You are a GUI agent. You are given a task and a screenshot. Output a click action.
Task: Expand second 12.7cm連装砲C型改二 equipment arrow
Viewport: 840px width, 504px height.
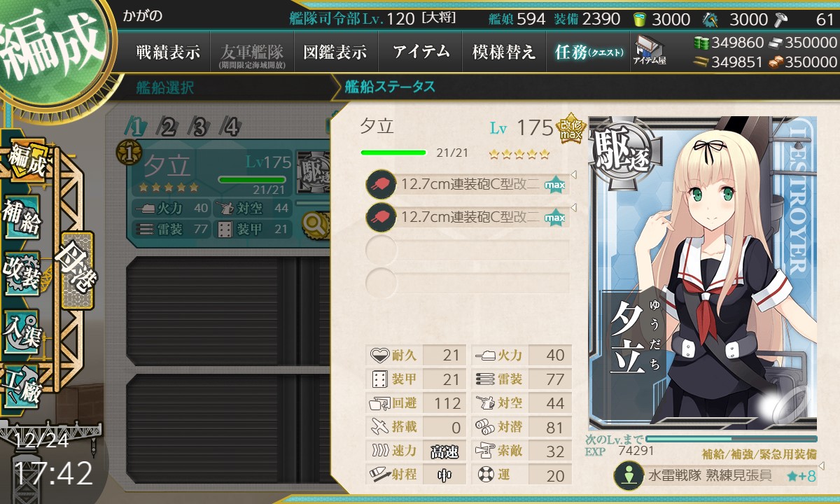(x=574, y=208)
